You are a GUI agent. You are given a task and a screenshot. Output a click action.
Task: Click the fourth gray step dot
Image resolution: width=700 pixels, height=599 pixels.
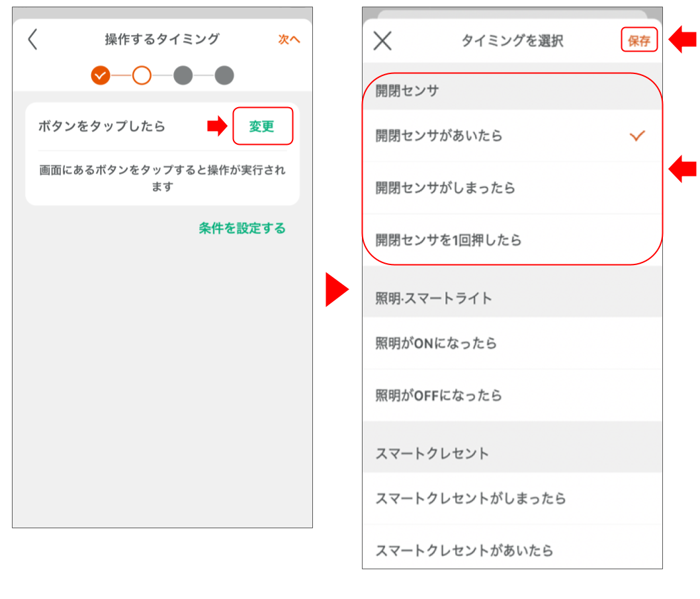click(224, 75)
